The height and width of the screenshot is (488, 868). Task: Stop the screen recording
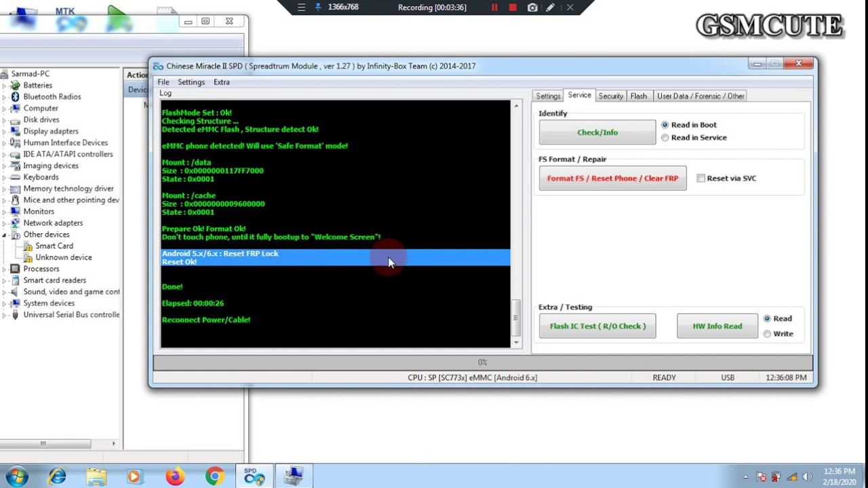pos(513,7)
